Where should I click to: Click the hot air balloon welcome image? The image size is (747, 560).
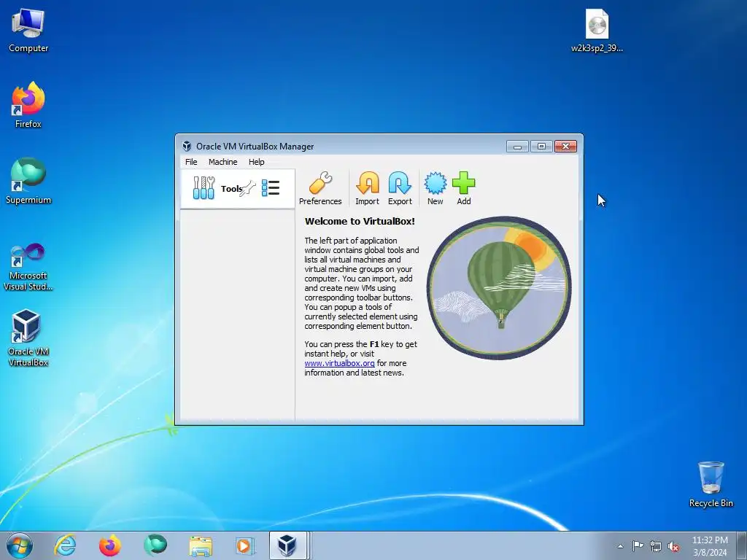[499, 287]
